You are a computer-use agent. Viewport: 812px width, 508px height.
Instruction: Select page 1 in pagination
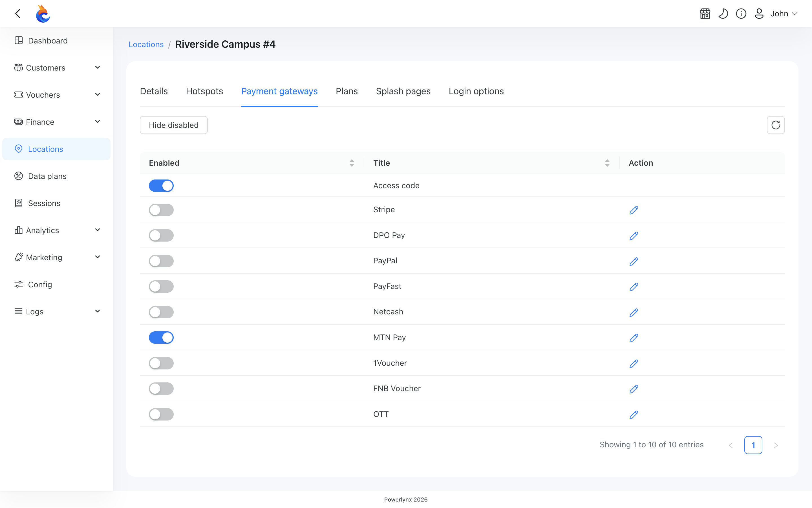(x=753, y=445)
